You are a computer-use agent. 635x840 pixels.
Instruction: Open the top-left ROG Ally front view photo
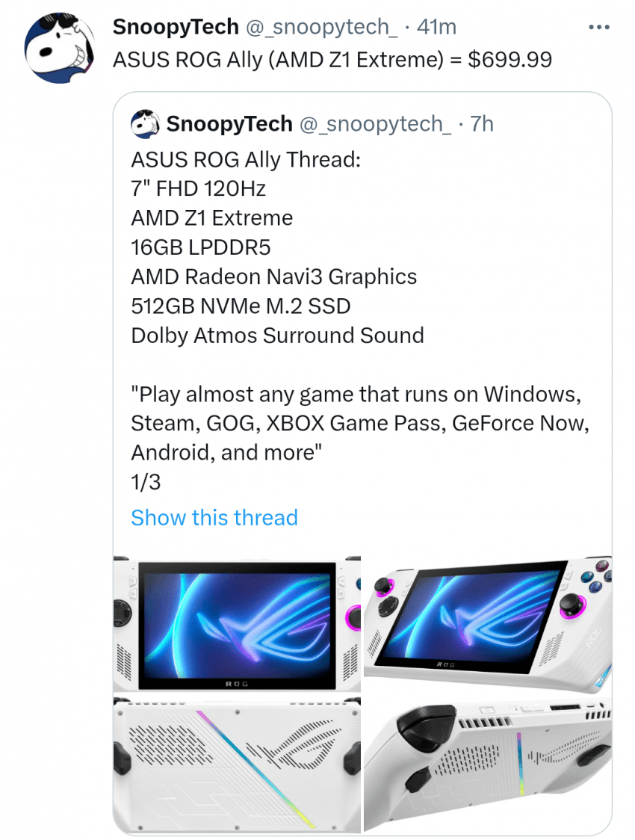(235, 623)
